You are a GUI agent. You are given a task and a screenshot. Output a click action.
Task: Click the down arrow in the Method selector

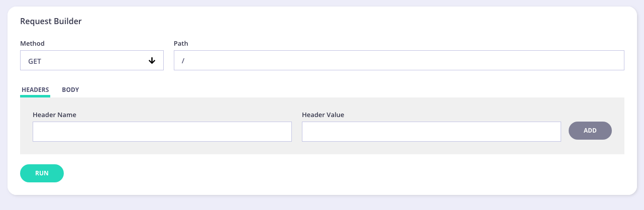152,61
